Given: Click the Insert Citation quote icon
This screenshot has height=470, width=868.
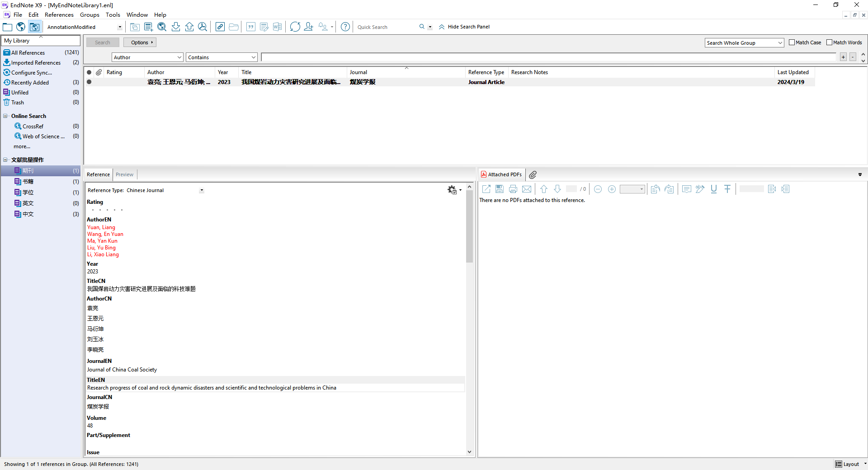Looking at the screenshot, I should (251, 27).
